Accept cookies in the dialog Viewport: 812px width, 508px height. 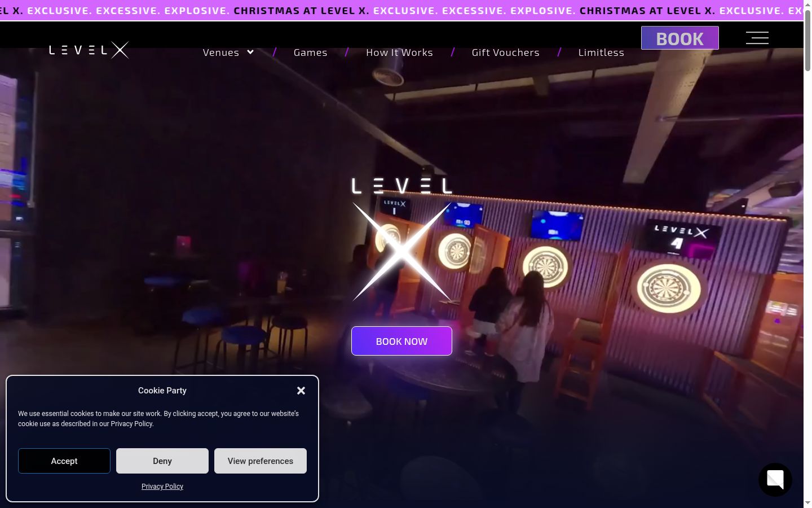pyautogui.click(x=64, y=461)
